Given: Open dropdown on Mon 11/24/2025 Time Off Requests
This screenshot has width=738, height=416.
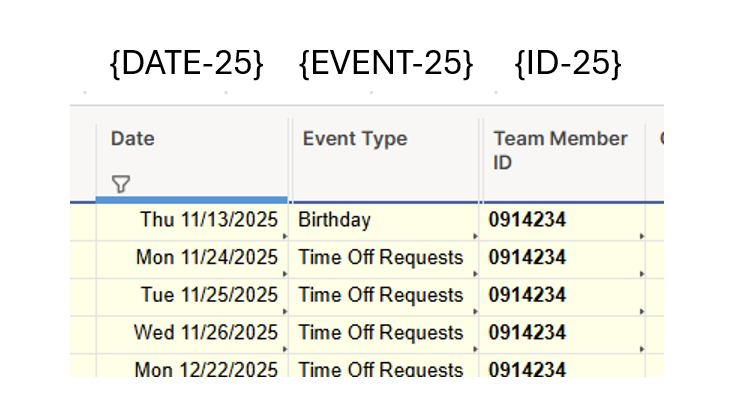Looking at the screenshot, I should [x=475, y=274].
